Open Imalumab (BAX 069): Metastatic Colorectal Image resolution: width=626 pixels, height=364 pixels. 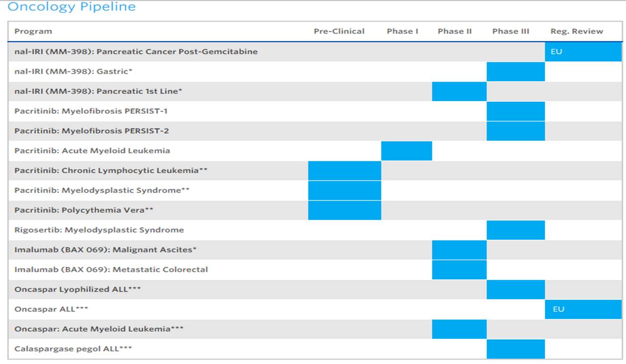(111, 270)
